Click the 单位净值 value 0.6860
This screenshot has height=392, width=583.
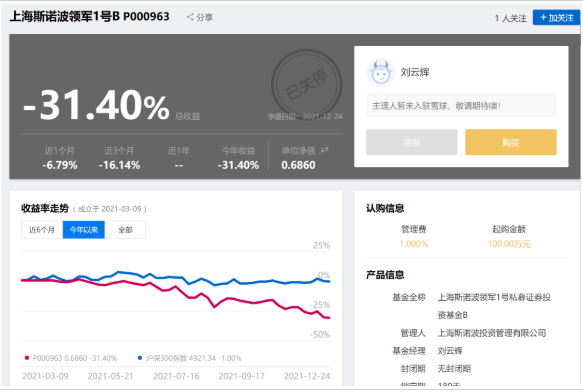298,165
